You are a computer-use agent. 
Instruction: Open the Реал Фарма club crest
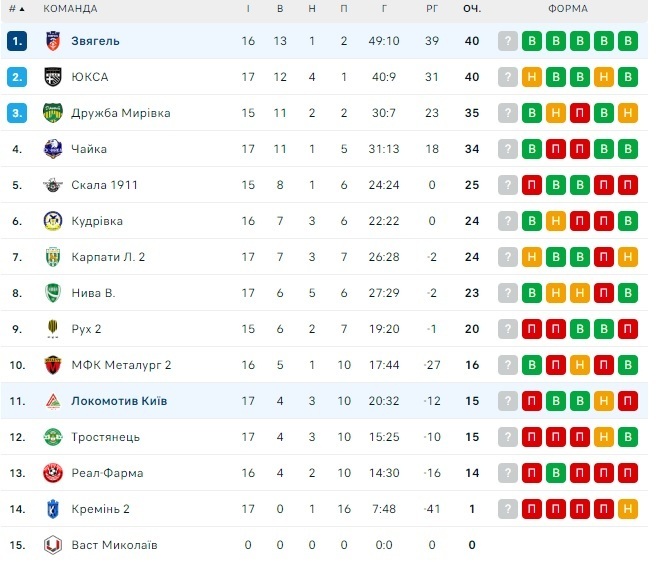(54, 473)
